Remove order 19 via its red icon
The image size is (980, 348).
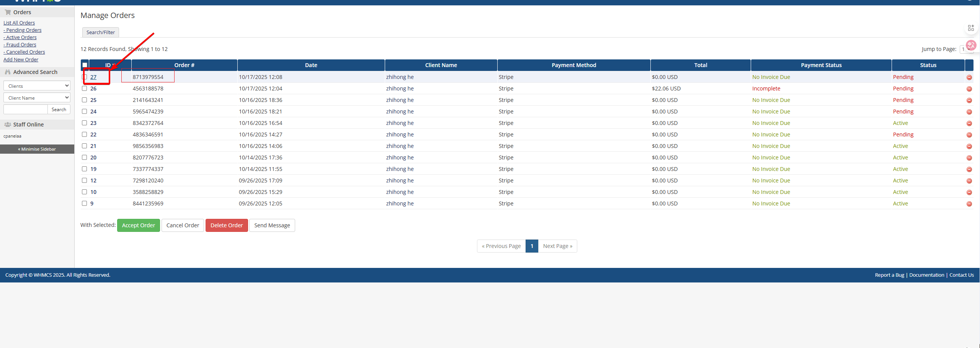pyautogui.click(x=969, y=169)
